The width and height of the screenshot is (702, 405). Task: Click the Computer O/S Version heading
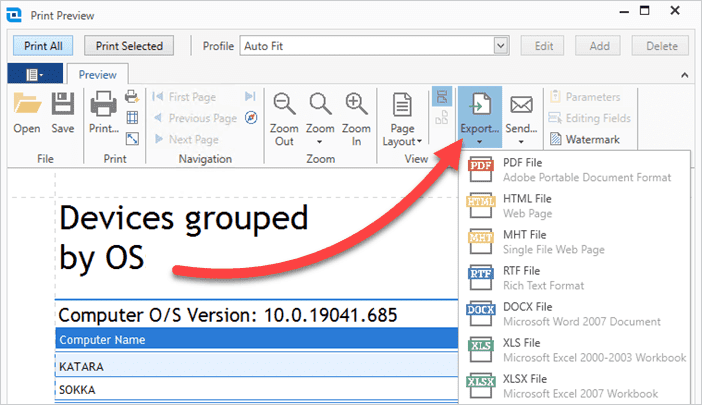pyautogui.click(x=227, y=315)
